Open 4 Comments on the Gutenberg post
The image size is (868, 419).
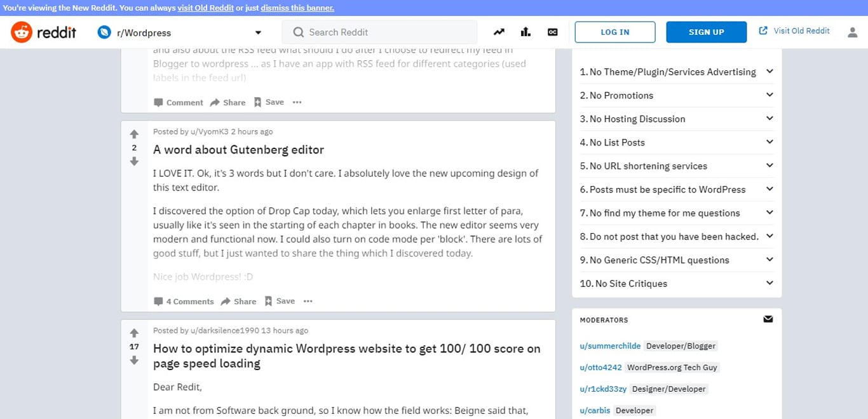184,302
